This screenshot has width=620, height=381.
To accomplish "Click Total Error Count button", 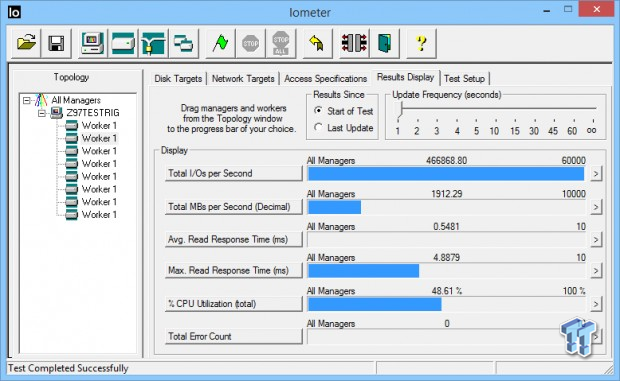I will tap(234, 337).
